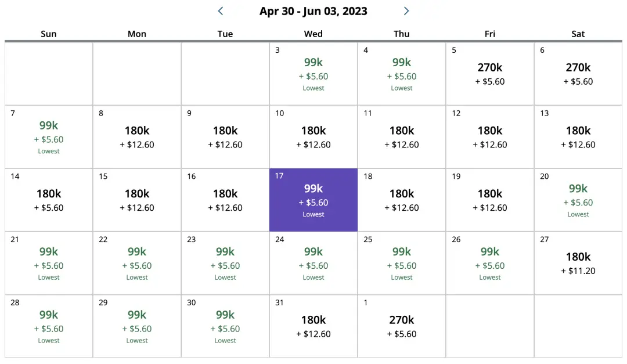This screenshot has height=364, width=627.
Task: Select May 7 lowest 99k fare
Action: tap(49, 137)
